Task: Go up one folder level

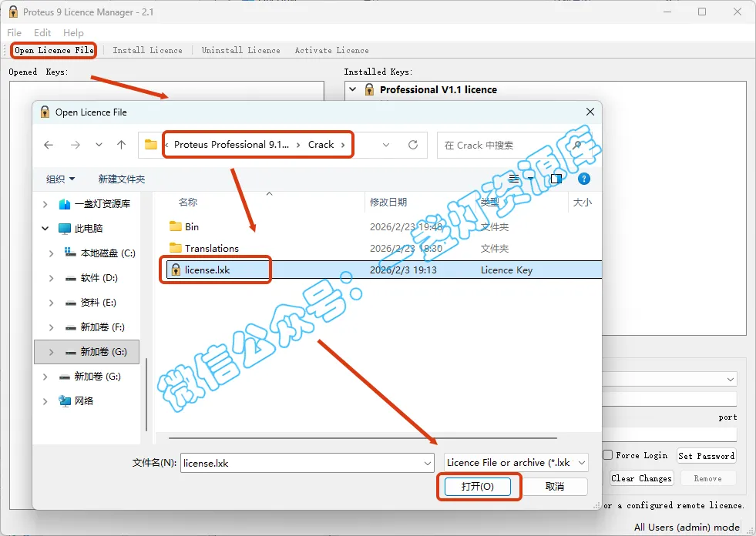Action: pos(122,145)
